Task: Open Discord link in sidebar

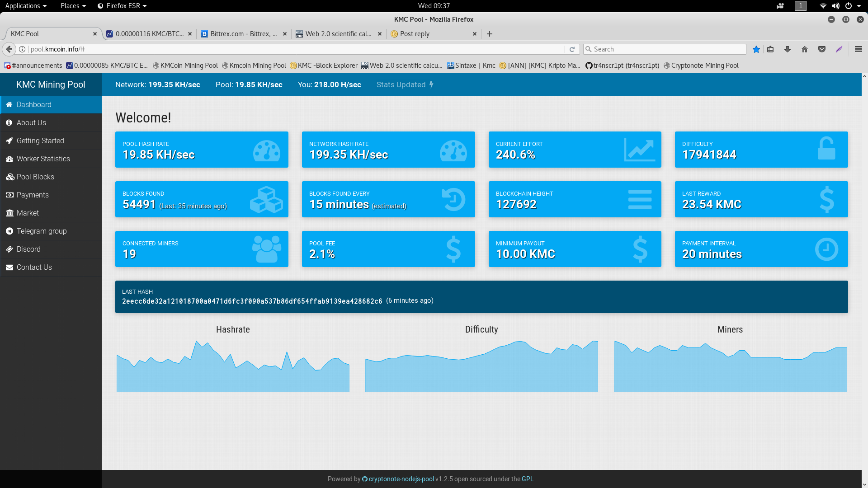Action: (51, 249)
